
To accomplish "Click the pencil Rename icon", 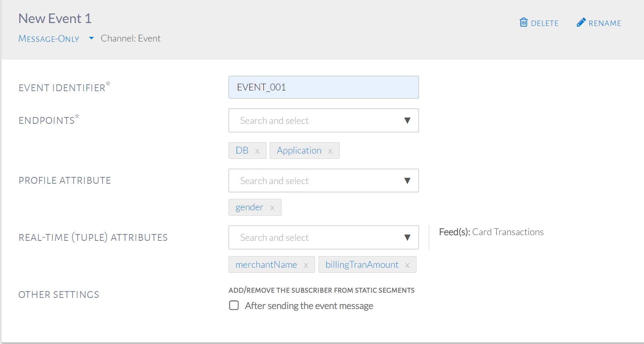I will point(581,22).
